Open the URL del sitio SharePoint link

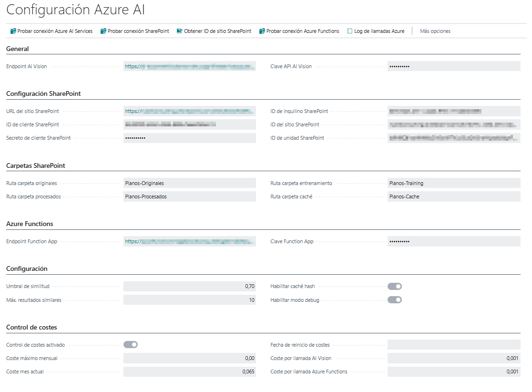point(190,111)
